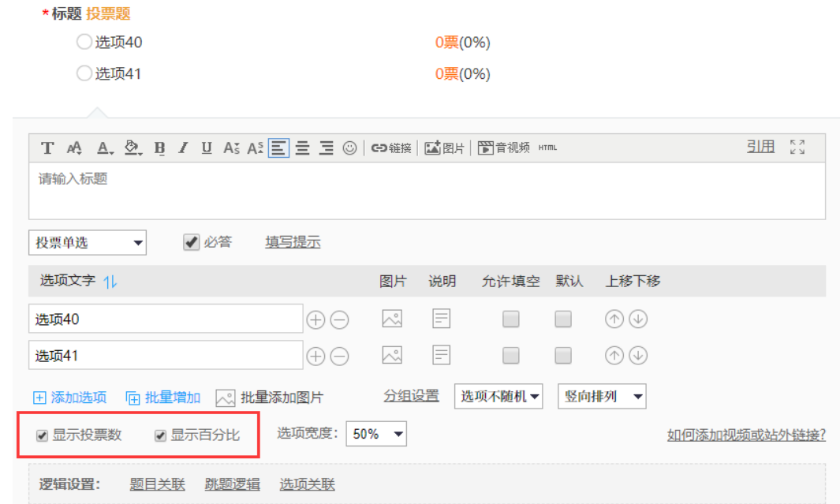
Task: Toggle the 显示投票数 checkbox
Action: click(42, 435)
